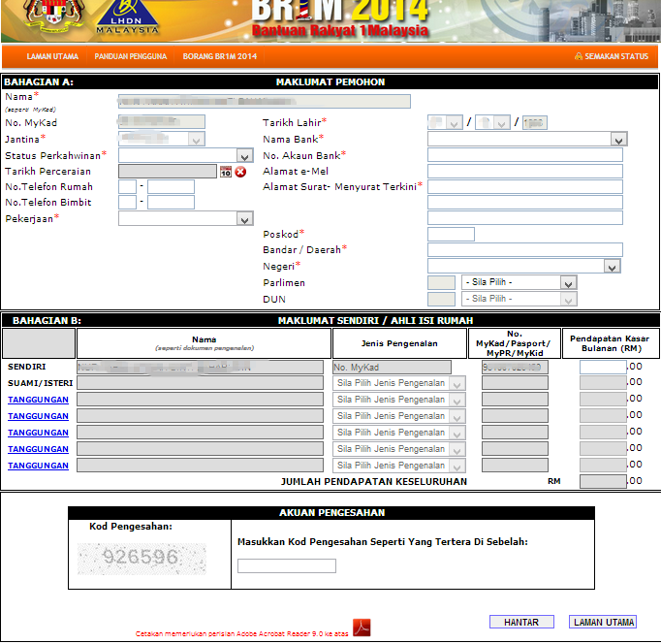The height and width of the screenshot is (644, 661).
Task: Clear the Tarikh Perceraian date with red X
Action: point(240,172)
